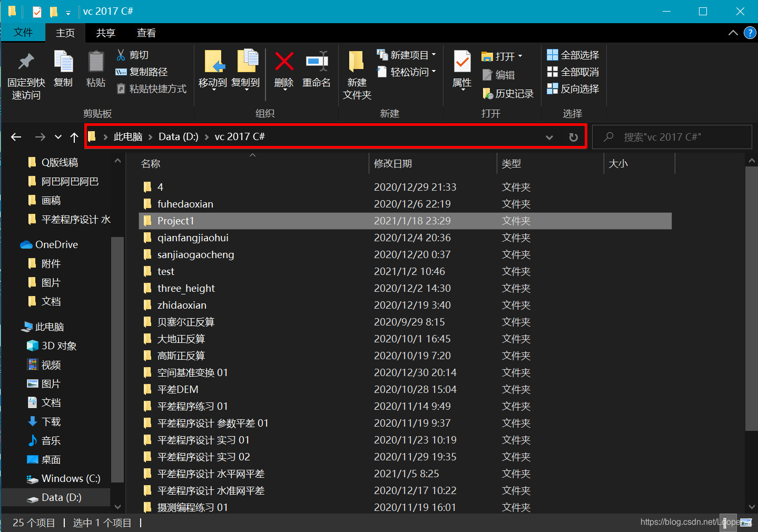Image resolution: width=758 pixels, height=532 pixels.
Task: Select Copy path (复制路径)
Action: pyautogui.click(x=142, y=72)
